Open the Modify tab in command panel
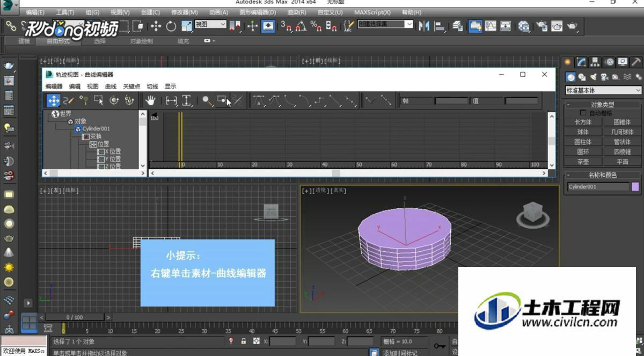The image size is (644, 356). [x=581, y=62]
